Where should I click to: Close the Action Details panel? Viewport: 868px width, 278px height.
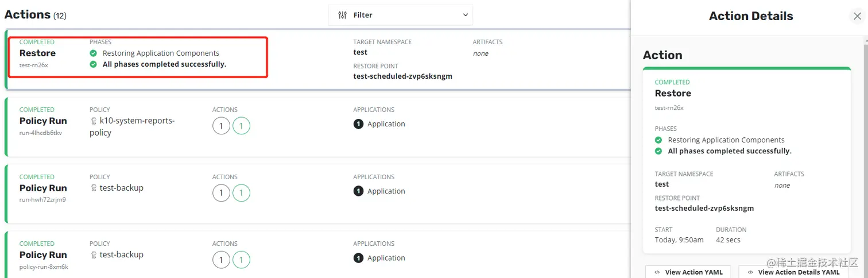[857, 17]
